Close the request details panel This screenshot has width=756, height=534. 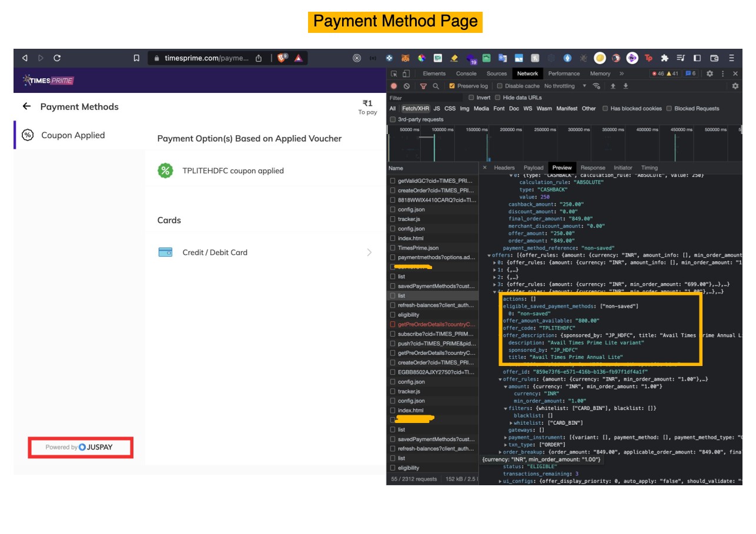(x=484, y=168)
